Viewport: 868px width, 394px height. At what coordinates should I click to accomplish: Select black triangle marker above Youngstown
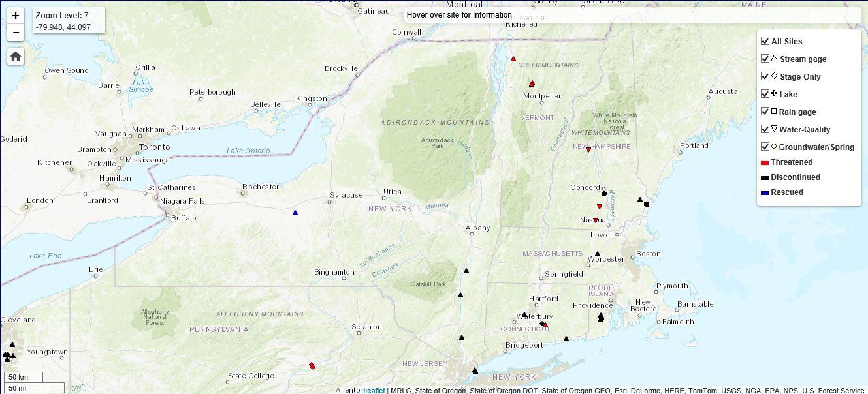(x=12, y=344)
